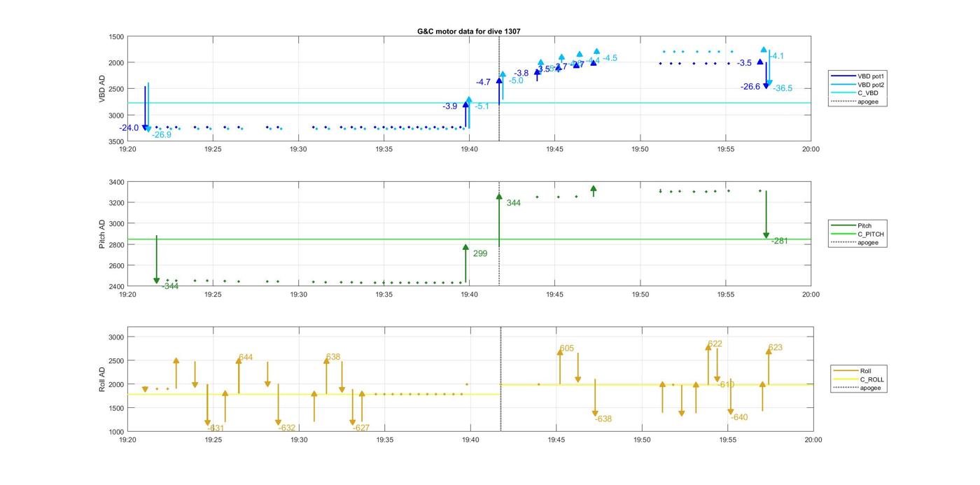980x485 pixels.
Task: Select the 605 roll data label
Action: tap(567, 349)
